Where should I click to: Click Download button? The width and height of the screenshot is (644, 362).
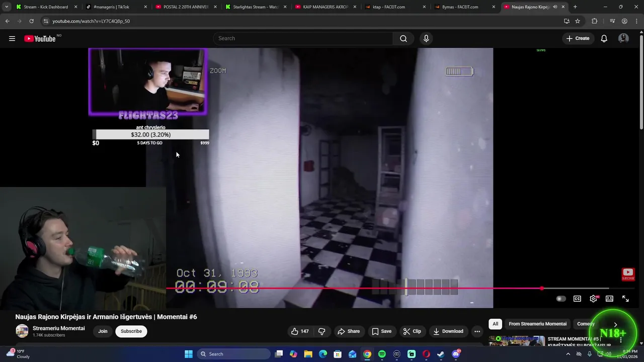[448, 331]
